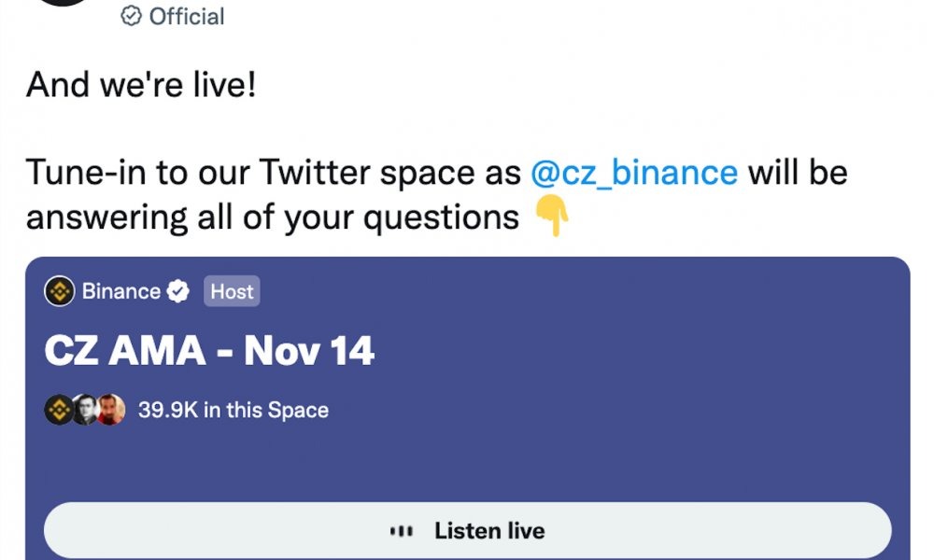Click the Binance host name text
This screenshot has width=934, height=560.
pos(121,291)
